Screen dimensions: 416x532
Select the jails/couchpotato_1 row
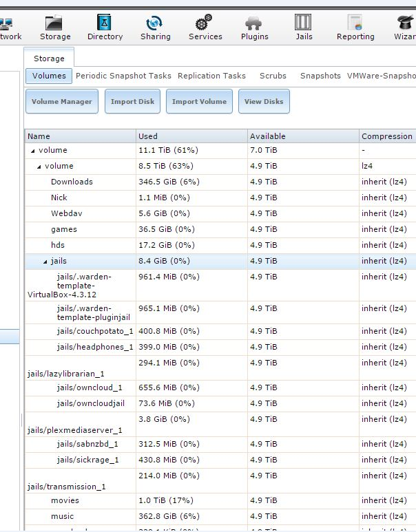220,331
